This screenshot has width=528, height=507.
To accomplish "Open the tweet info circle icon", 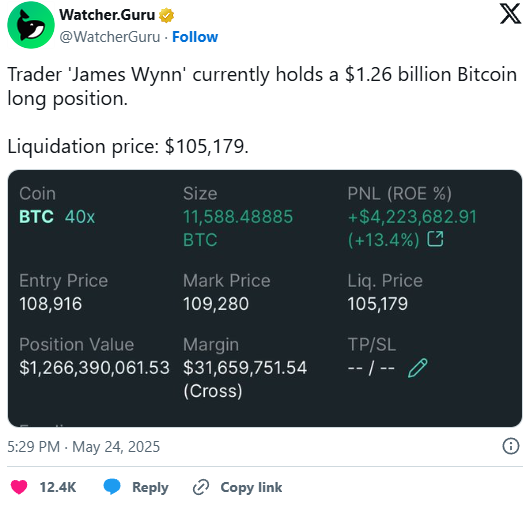I will point(510,446).
